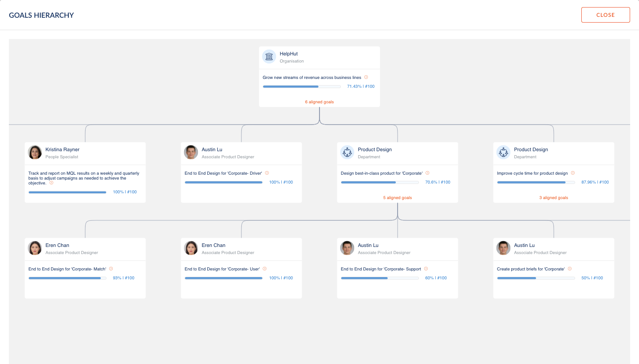Image resolution: width=639 pixels, height=364 pixels.
Task: Click Kristina Rayner's profile avatar
Action: pyautogui.click(x=35, y=153)
